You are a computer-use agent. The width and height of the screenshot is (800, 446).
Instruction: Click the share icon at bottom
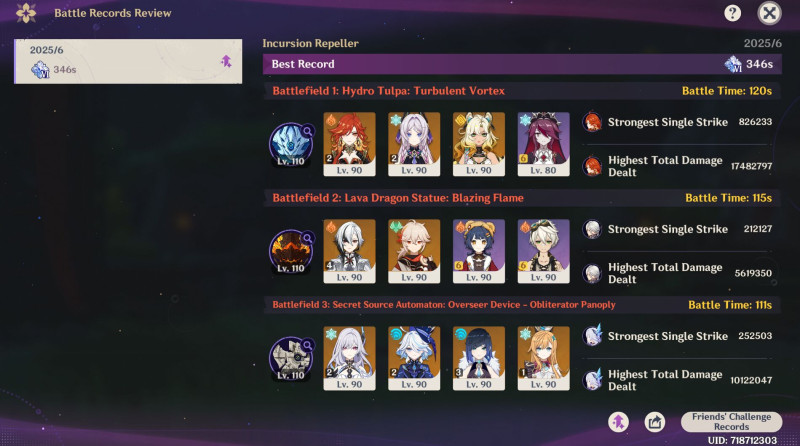tap(655, 422)
